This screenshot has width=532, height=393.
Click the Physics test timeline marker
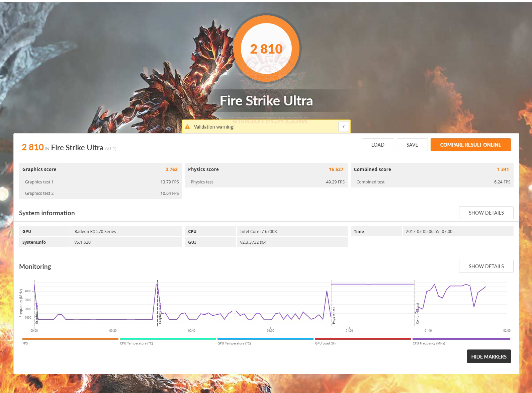point(334,315)
